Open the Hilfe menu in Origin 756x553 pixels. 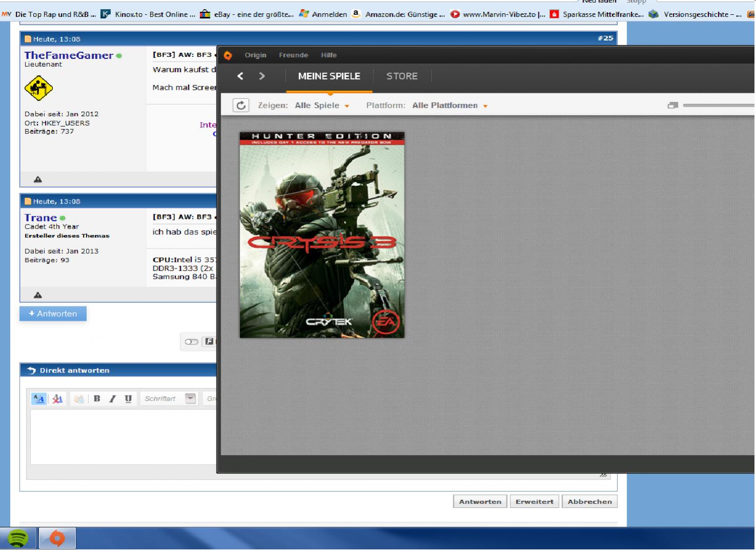tap(329, 55)
